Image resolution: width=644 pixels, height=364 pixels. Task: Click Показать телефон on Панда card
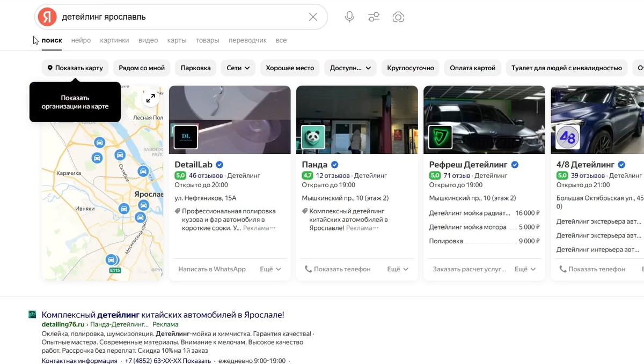338,269
